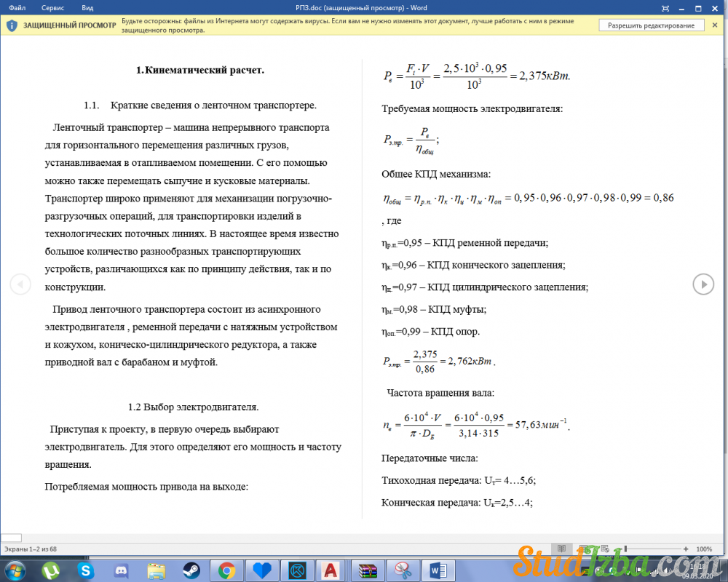Image resolution: width=728 pixels, height=582 pixels.
Task: Toggle full-screen reading toolbar auto-hide icon
Action: click(665, 8)
